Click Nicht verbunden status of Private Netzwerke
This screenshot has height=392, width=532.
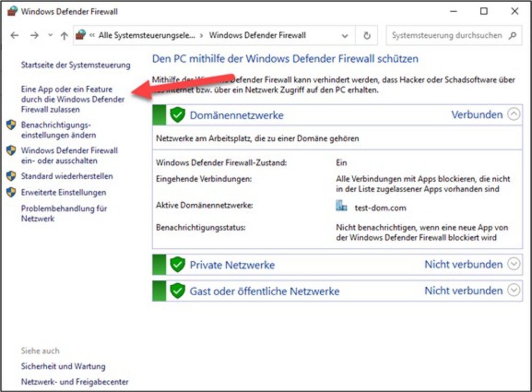coord(463,264)
